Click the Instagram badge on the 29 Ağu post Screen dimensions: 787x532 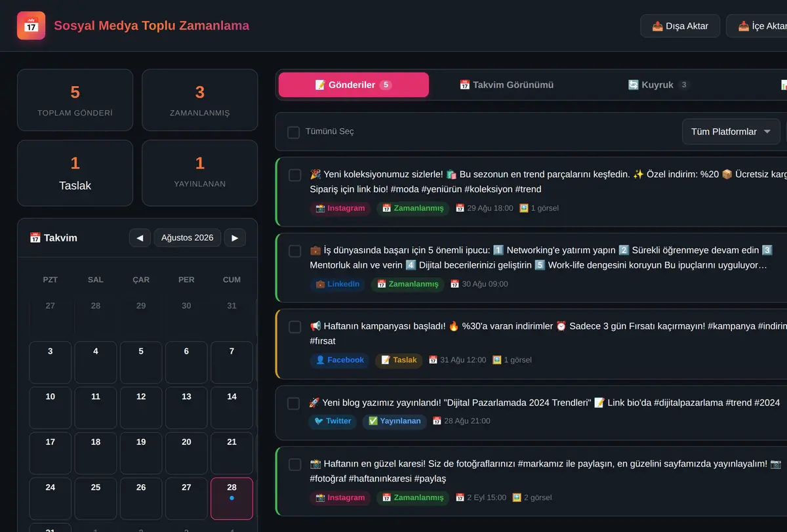340,208
